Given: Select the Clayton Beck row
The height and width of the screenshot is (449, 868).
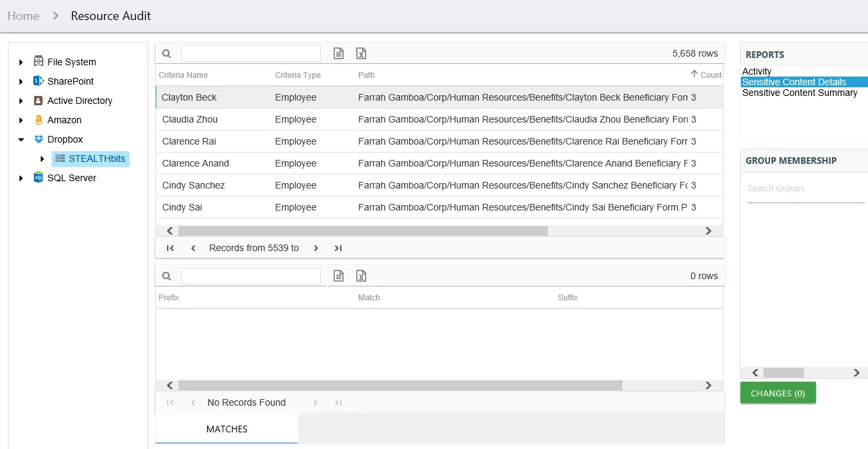Looking at the screenshot, I should click(439, 97).
